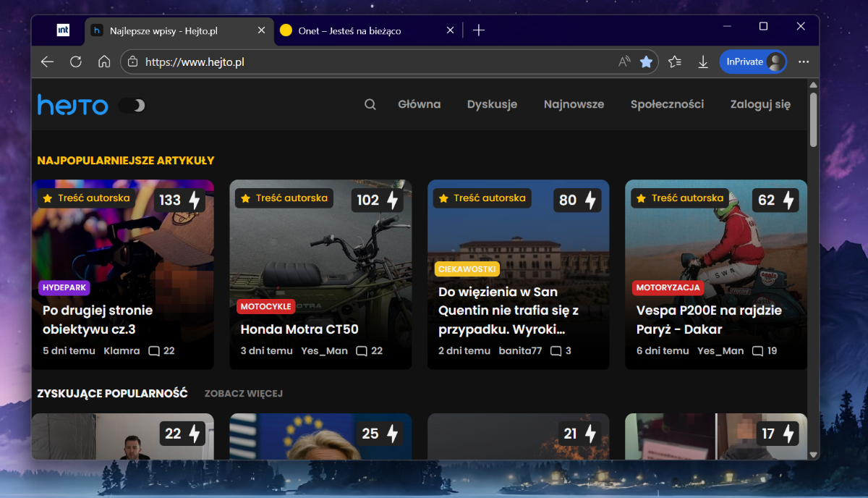Go to browser home page icon
868x498 pixels.
[104, 62]
